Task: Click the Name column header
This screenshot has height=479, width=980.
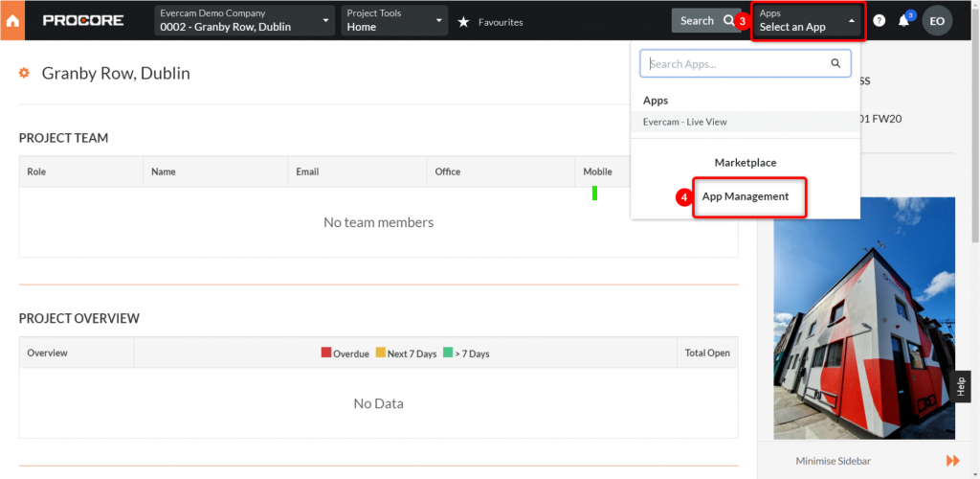Action: click(215, 171)
